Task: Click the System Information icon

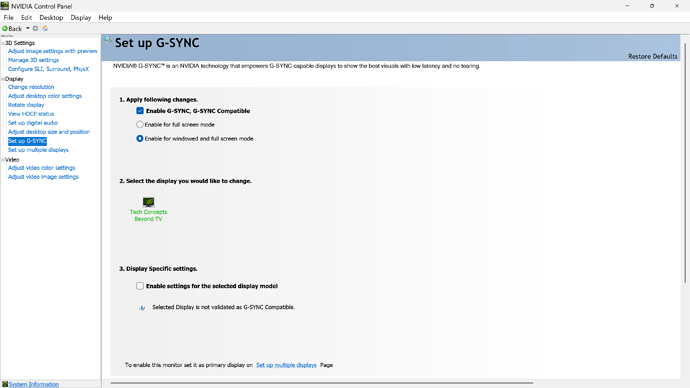Action: pyautogui.click(x=5, y=384)
